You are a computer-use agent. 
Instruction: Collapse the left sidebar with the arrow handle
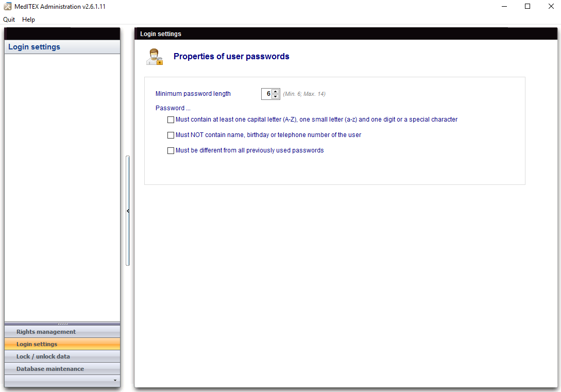(x=128, y=211)
